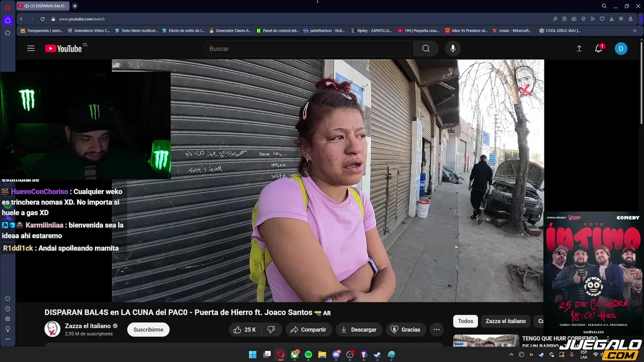Image resolution: width=644 pixels, height=362 pixels.
Task: Open Zazza el italiano channel avatar
Action: [x=52, y=329]
